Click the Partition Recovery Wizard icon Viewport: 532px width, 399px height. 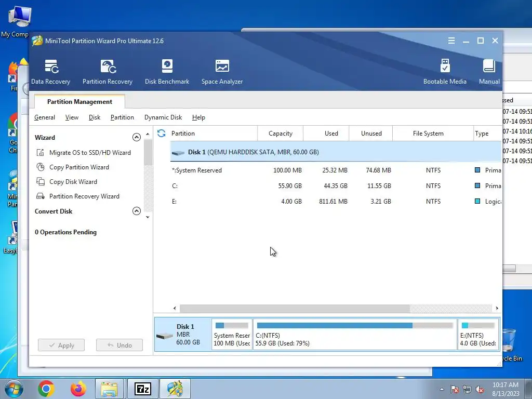pyautogui.click(x=41, y=196)
